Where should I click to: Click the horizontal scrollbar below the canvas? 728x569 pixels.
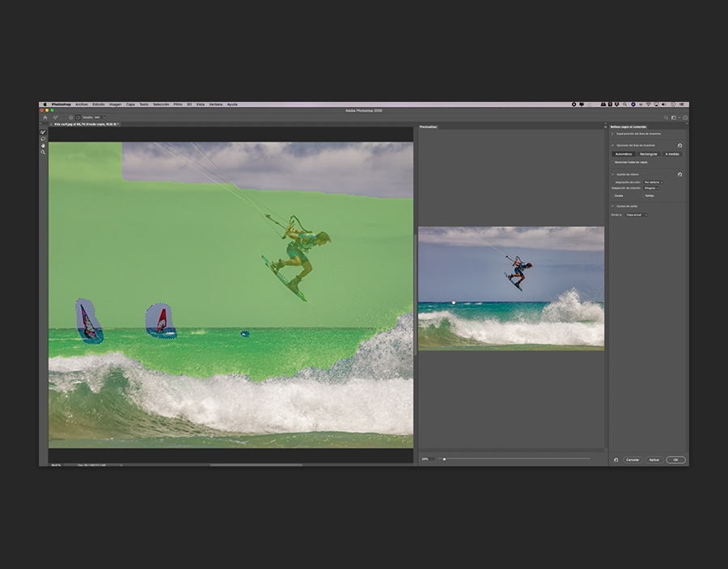click(x=256, y=465)
